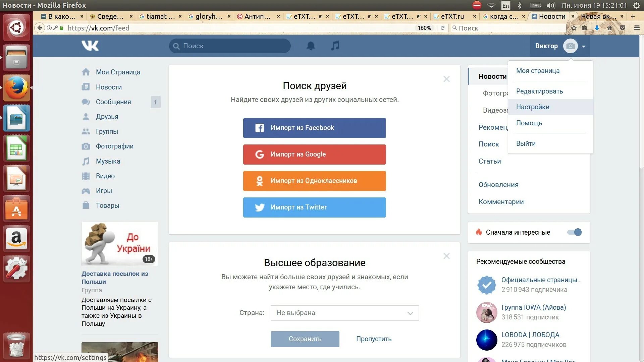Open the system volume indicator
The height and width of the screenshot is (362, 644).
(551, 5)
